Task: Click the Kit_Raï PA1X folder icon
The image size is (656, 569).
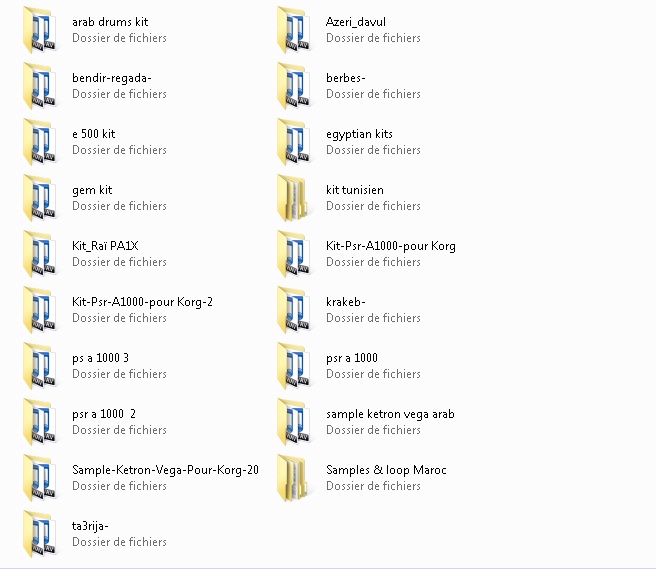Action: coord(40,254)
